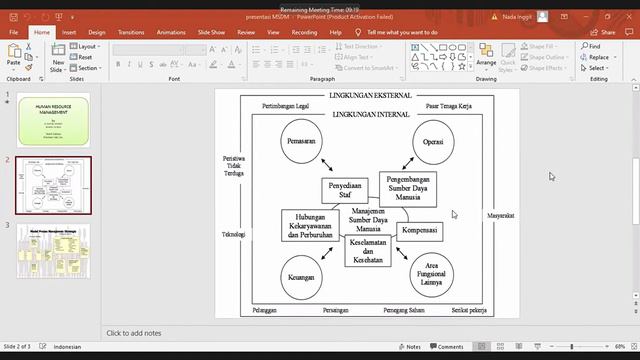The width and height of the screenshot is (640, 360).
Task: Click Decrease List Level icon
Action: pos(296,50)
